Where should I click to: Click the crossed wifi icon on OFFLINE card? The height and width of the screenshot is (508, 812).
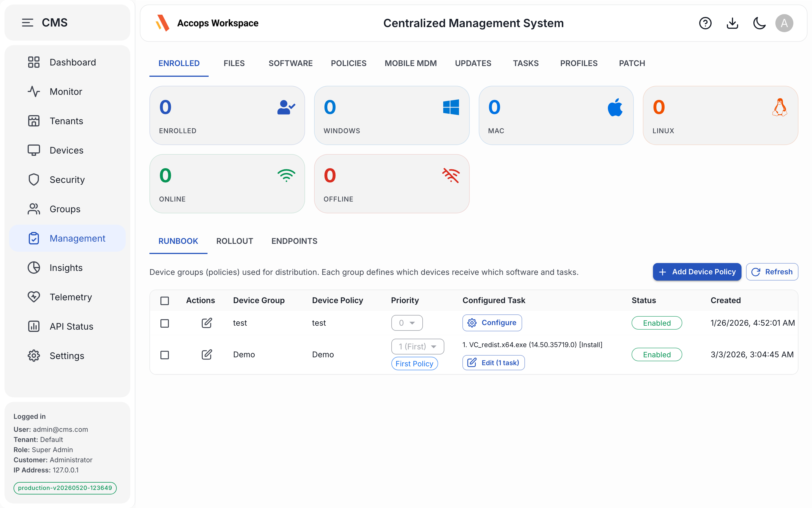pos(451,175)
